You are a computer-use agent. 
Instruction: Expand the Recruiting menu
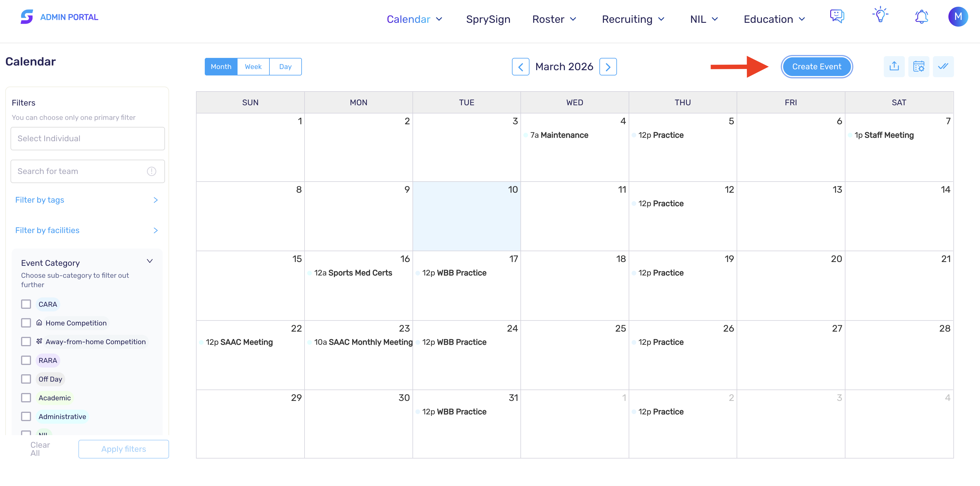click(x=633, y=19)
